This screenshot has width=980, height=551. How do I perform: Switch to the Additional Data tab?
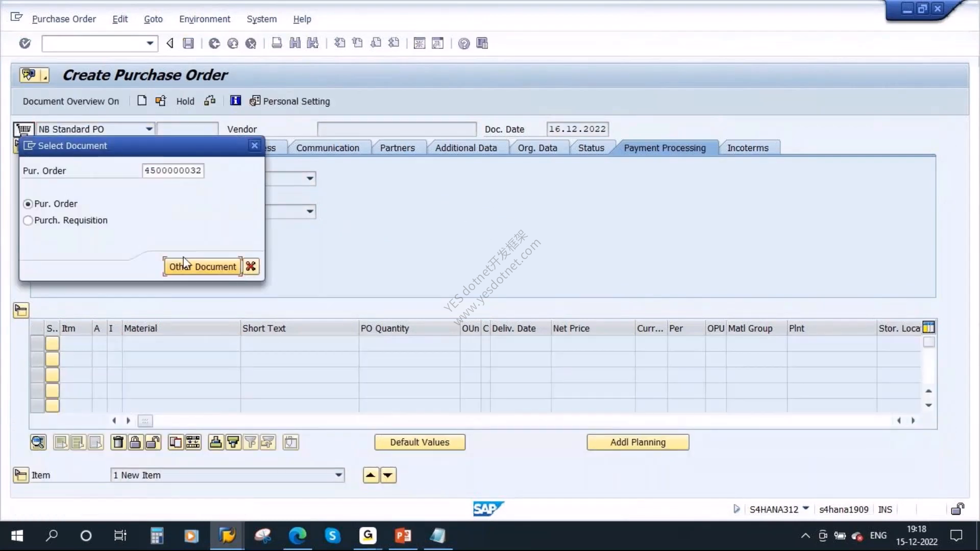tap(465, 148)
